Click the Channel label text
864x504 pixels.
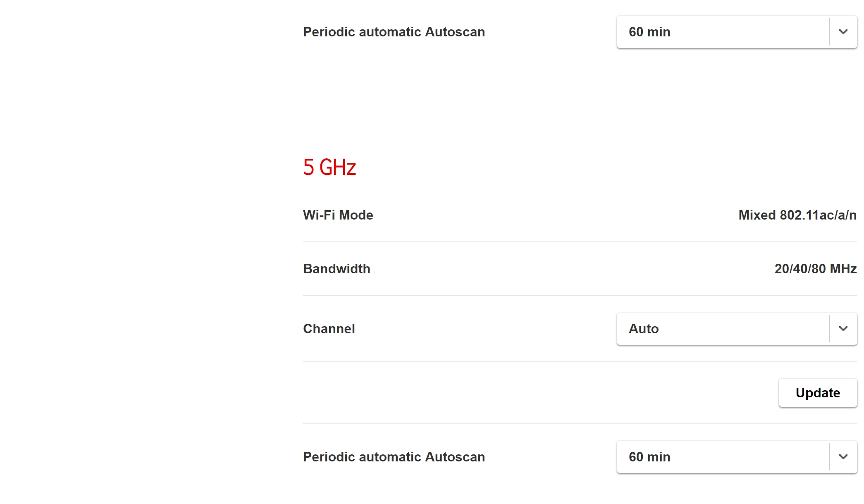[329, 329]
